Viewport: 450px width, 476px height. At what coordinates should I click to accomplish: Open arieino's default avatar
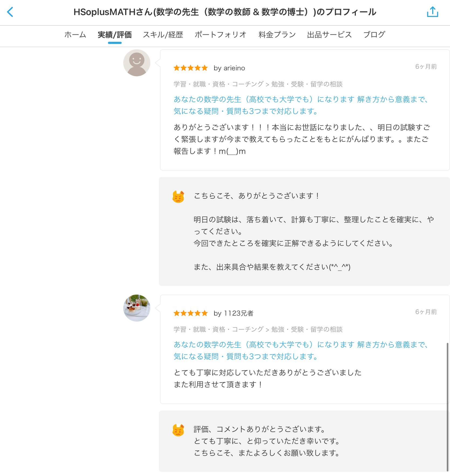(137, 63)
